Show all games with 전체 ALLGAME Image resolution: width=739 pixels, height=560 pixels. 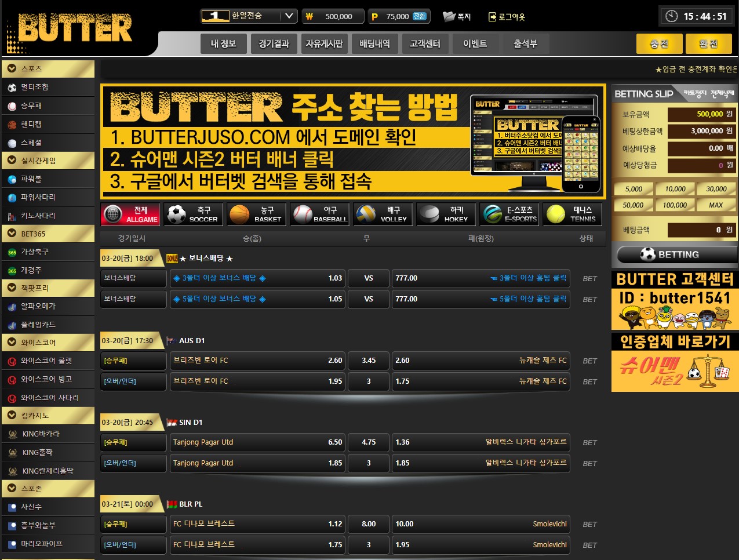coord(130,214)
